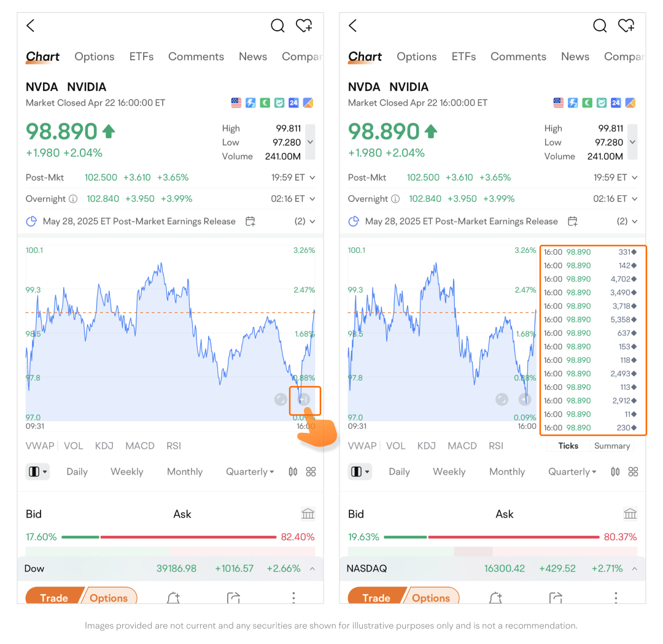The image size is (663, 644).
Task: Open the earnings calendar icon on right screen
Action: click(572, 221)
